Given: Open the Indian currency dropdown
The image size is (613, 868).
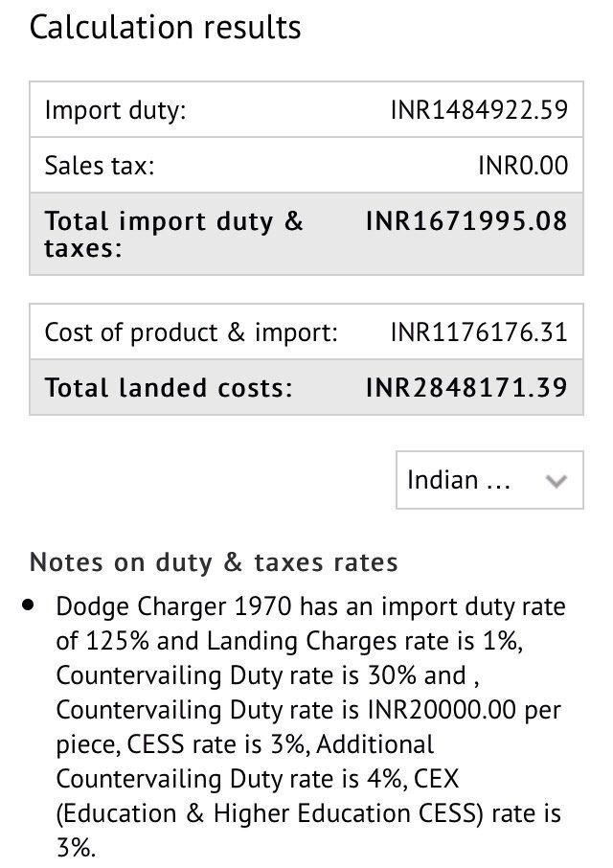Looking at the screenshot, I should pyautogui.click(x=488, y=480).
